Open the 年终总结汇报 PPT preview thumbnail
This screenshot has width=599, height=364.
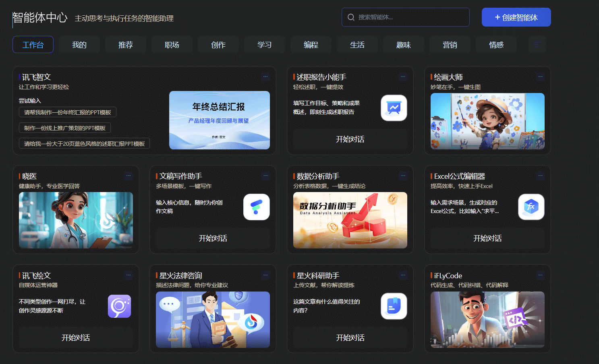tap(220, 120)
